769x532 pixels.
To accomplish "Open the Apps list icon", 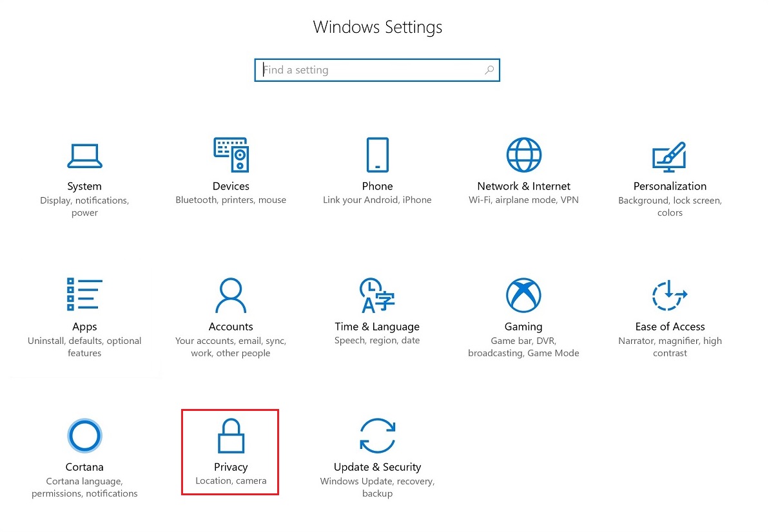I will point(84,294).
